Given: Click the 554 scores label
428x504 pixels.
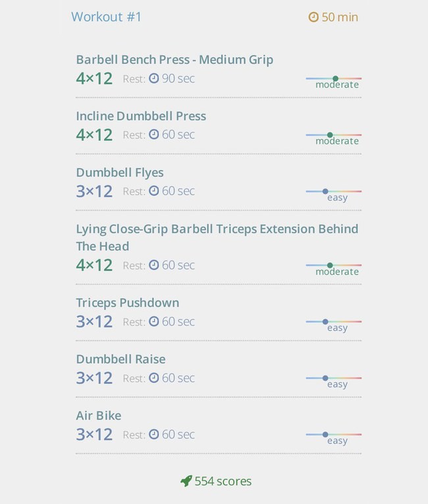Looking at the screenshot, I should [223, 481].
